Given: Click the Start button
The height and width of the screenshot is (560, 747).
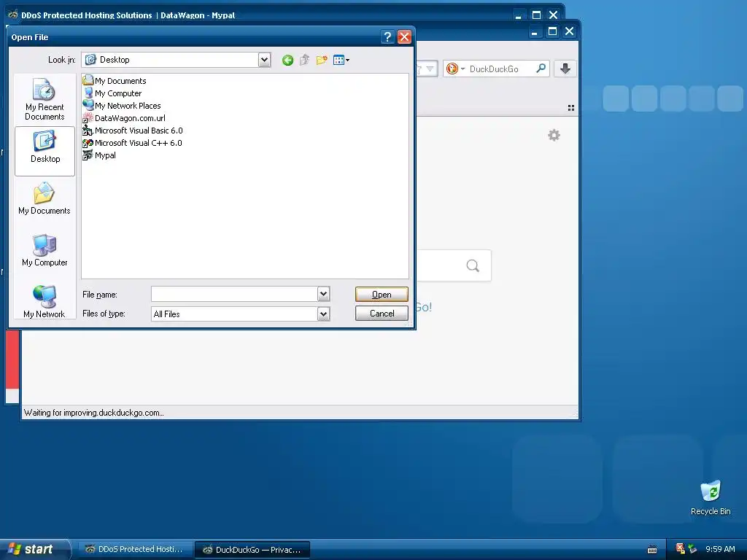Looking at the screenshot, I should (x=34, y=549).
